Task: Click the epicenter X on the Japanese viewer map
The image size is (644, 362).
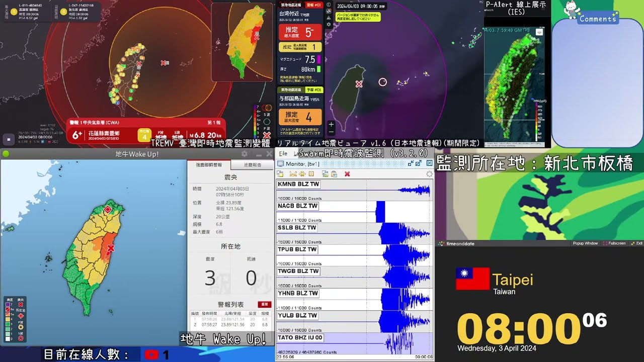Action: tap(359, 84)
